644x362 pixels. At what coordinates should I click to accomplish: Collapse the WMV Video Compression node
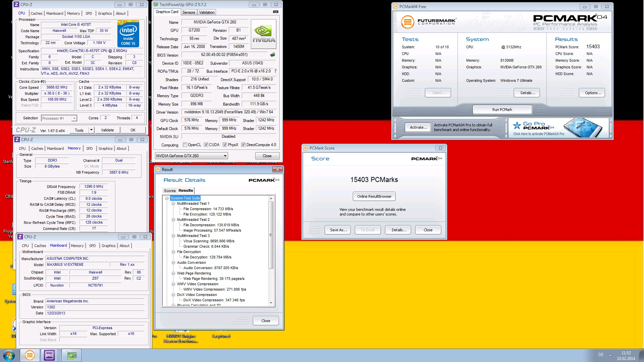173,284
